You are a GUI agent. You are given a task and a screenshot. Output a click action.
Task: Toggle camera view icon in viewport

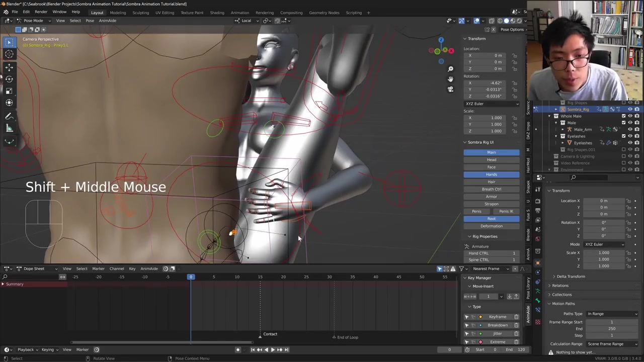[x=450, y=89]
